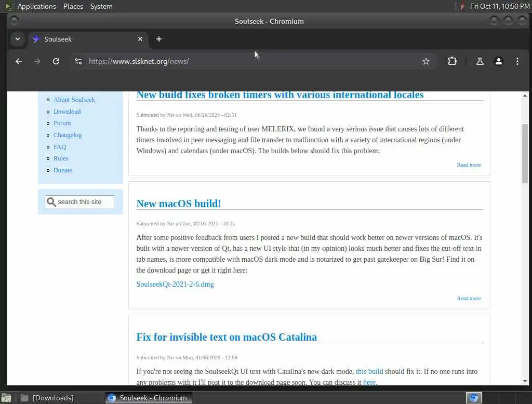532x404 pixels.
Task: Open About Soulseek sidebar link
Action: (74, 100)
